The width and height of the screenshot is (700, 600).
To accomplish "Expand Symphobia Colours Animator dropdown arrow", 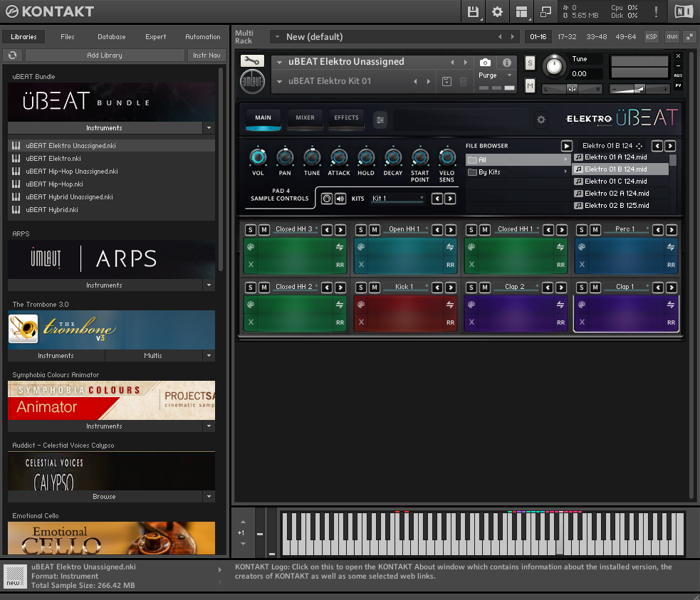I will click(209, 426).
